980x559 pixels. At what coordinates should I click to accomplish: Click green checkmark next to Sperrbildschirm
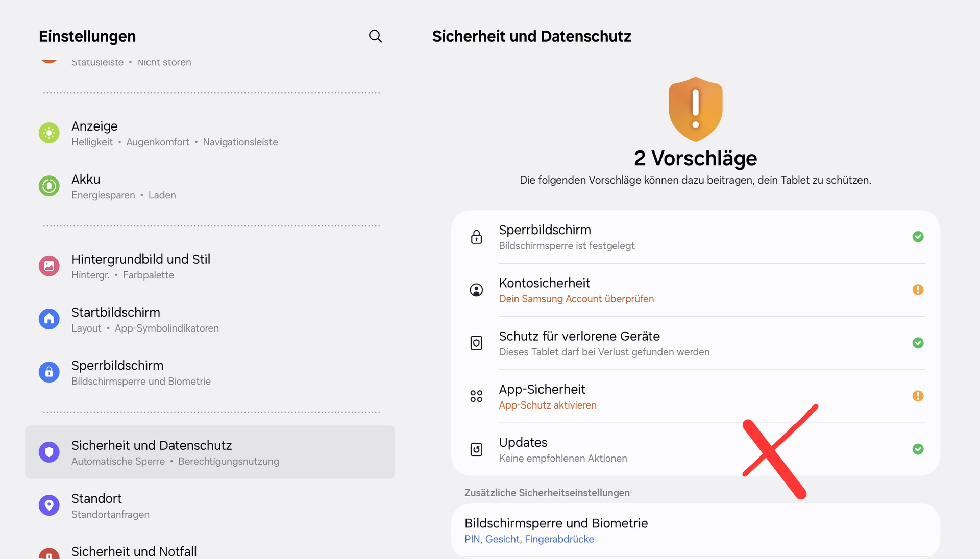[918, 237]
